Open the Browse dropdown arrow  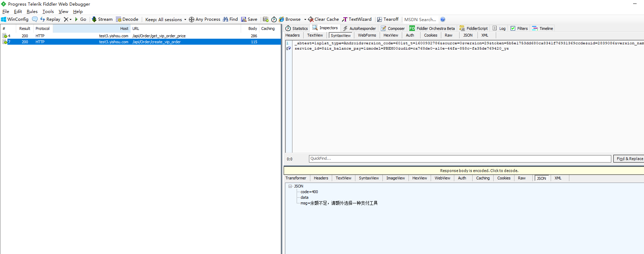305,19
